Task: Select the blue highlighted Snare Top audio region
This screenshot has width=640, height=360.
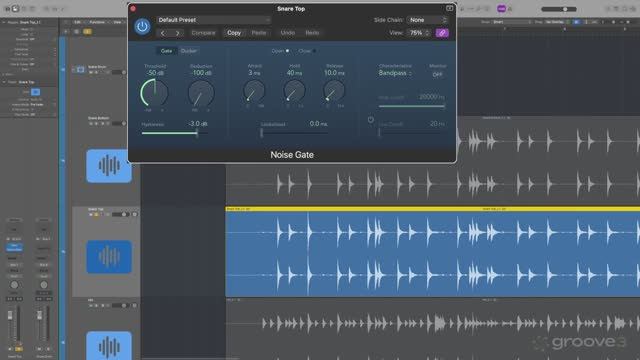Action: click(433, 252)
